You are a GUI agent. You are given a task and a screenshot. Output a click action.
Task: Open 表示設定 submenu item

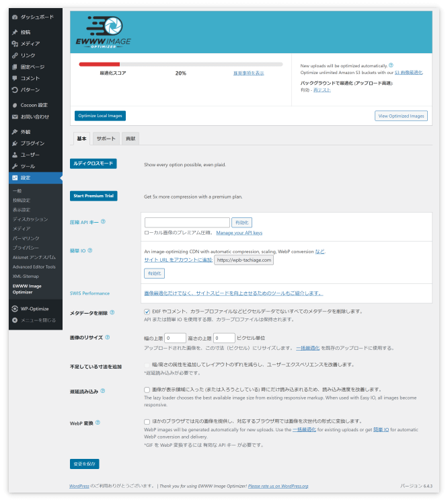[x=22, y=210]
